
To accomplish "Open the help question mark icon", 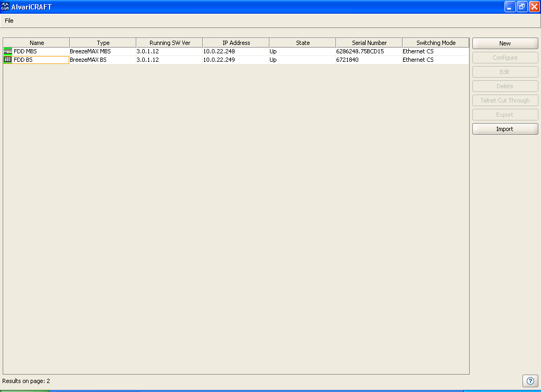I will click(x=530, y=380).
